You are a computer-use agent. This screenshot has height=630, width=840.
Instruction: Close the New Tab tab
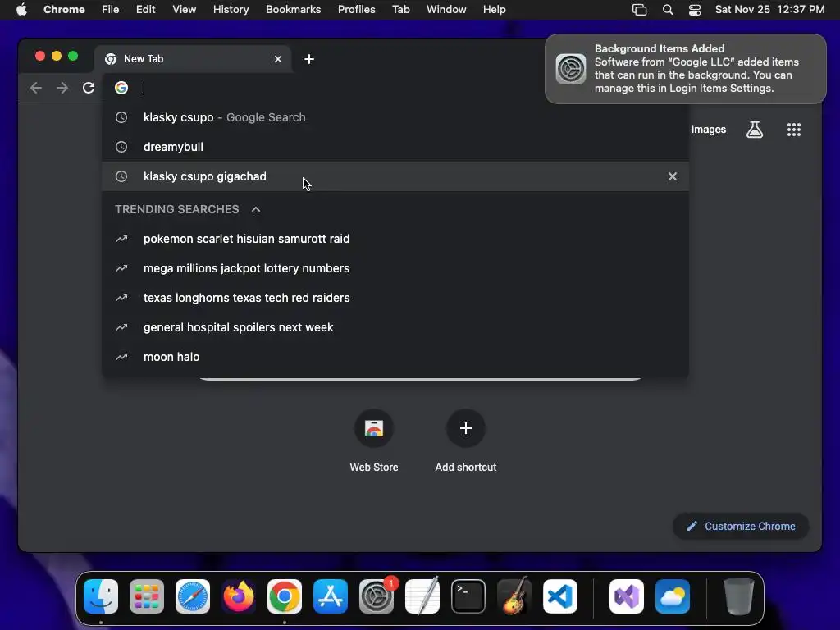[x=278, y=59]
